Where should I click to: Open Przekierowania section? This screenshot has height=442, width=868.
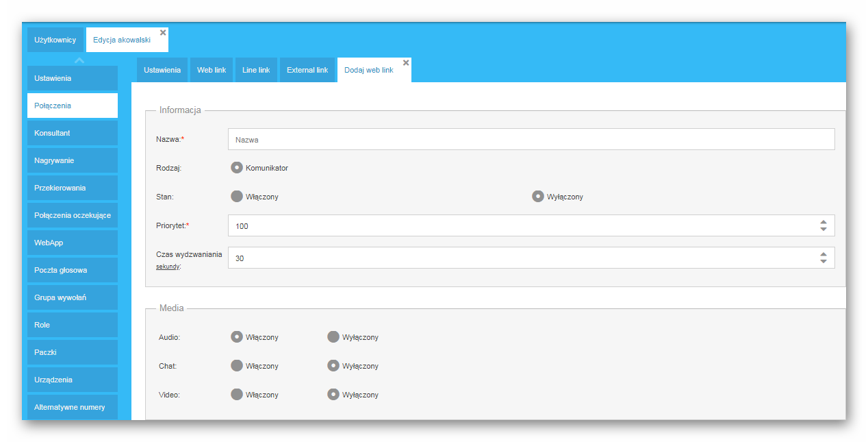pyautogui.click(x=73, y=188)
